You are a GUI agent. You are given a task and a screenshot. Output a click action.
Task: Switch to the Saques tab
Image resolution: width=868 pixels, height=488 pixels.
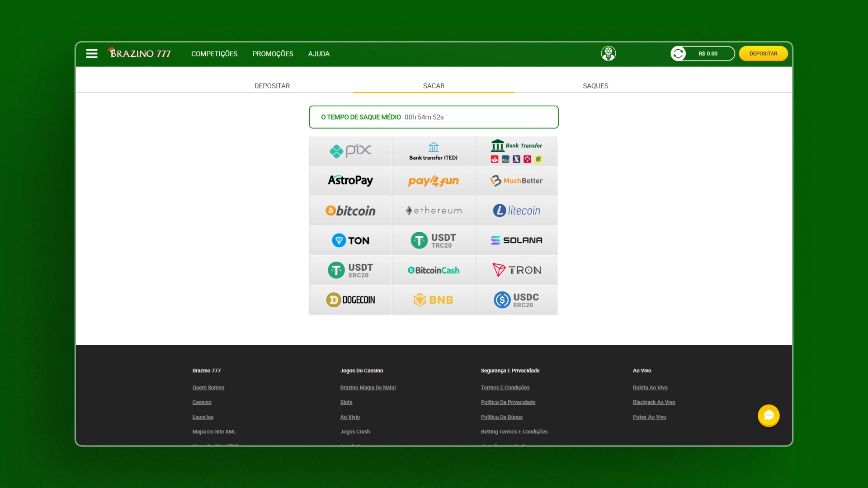(595, 86)
